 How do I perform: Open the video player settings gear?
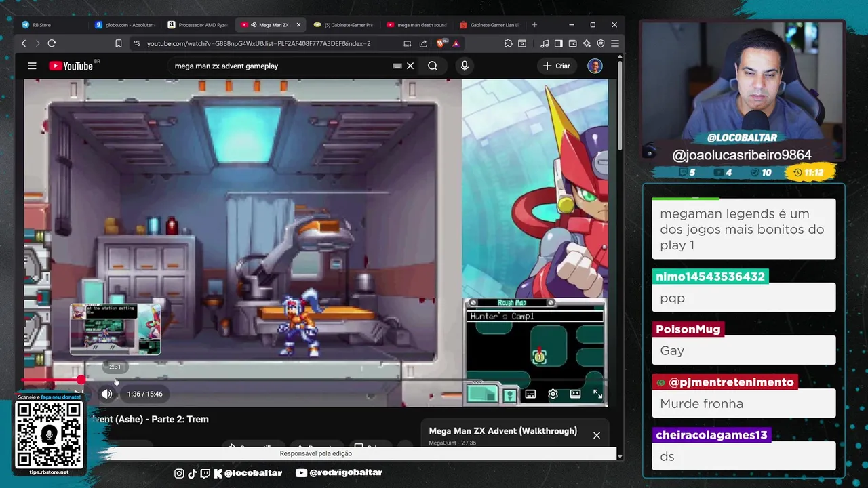pyautogui.click(x=553, y=394)
